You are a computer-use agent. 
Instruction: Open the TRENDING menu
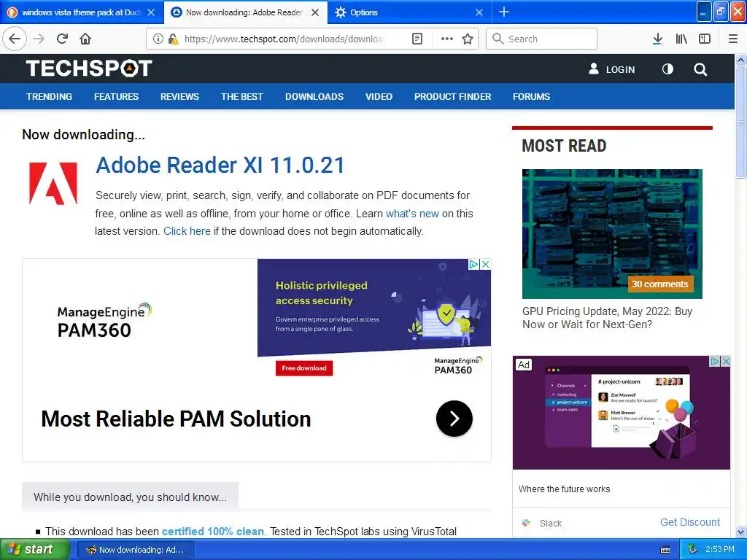pyautogui.click(x=50, y=97)
